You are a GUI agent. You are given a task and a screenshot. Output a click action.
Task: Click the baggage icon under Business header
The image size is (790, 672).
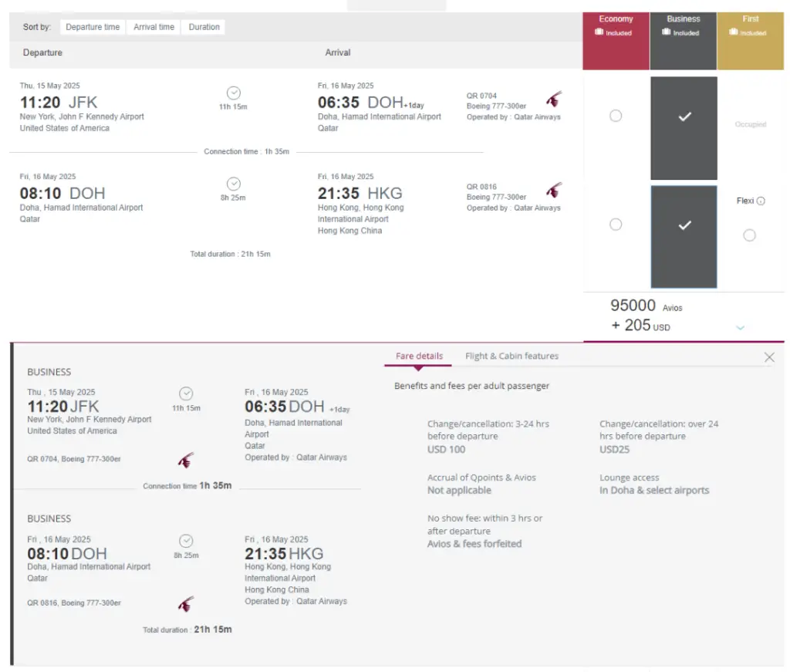[666, 32]
